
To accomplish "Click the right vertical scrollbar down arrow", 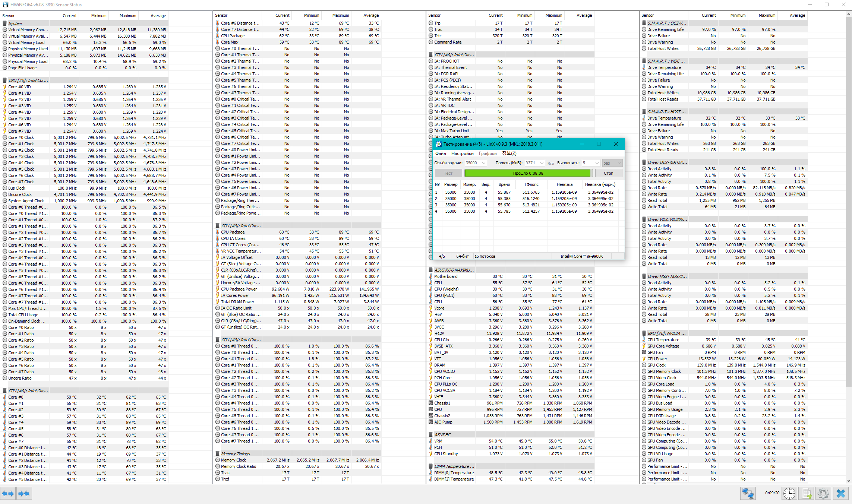I will tap(849, 481).
